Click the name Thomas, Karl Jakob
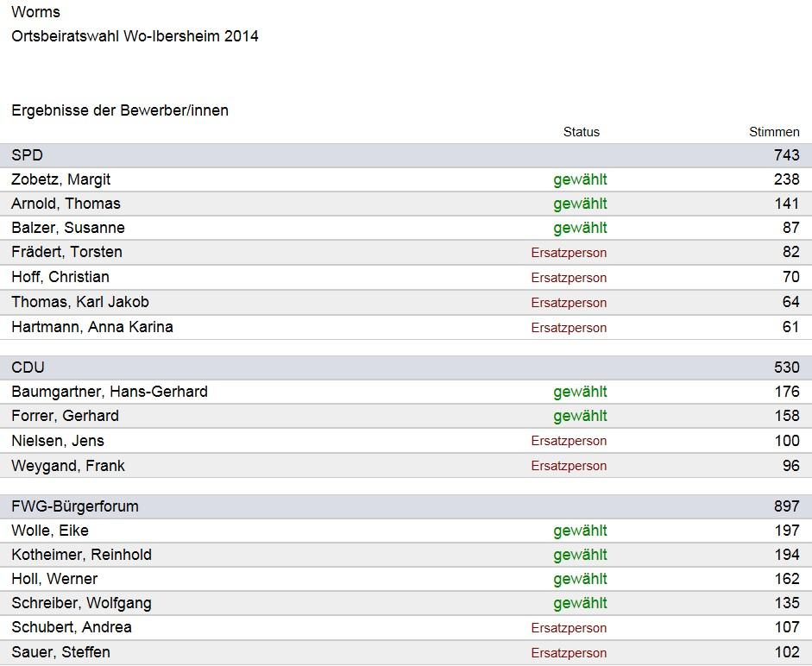Screen dimensions: 812x666 80,302
